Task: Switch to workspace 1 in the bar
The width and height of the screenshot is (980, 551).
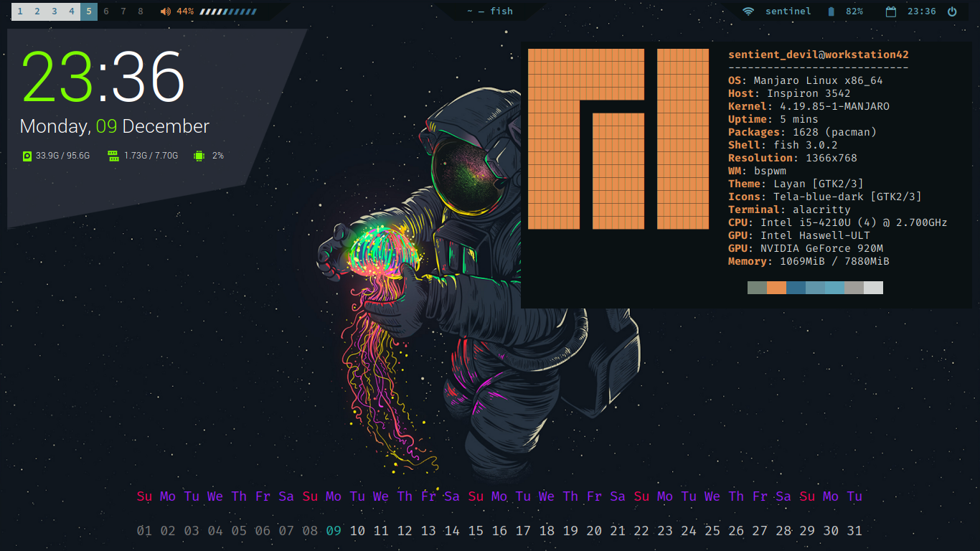Action: [x=20, y=11]
